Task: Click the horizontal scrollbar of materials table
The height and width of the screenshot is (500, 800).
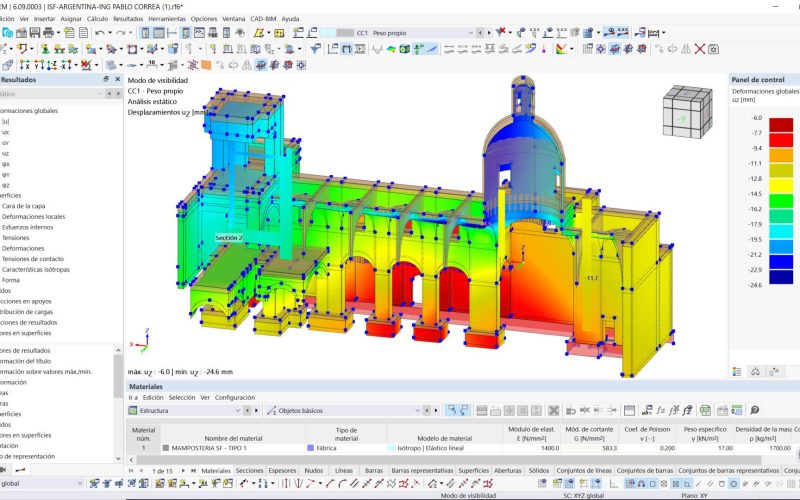Action: point(449,460)
